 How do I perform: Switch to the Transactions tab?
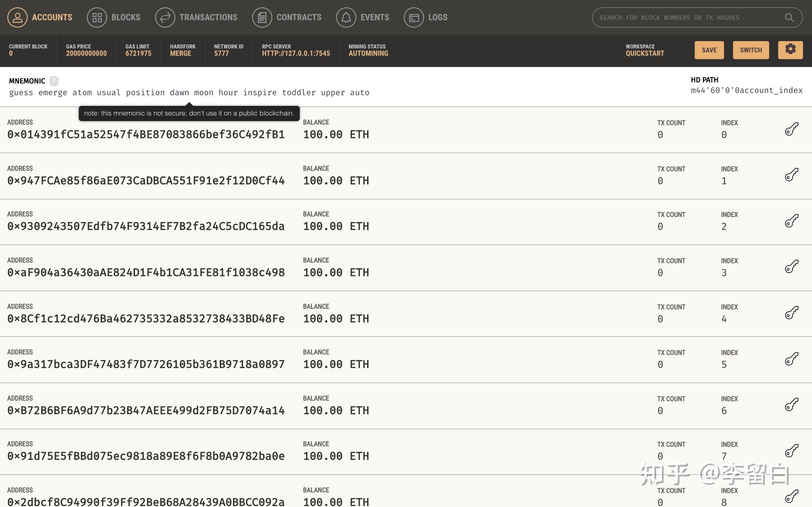click(196, 17)
